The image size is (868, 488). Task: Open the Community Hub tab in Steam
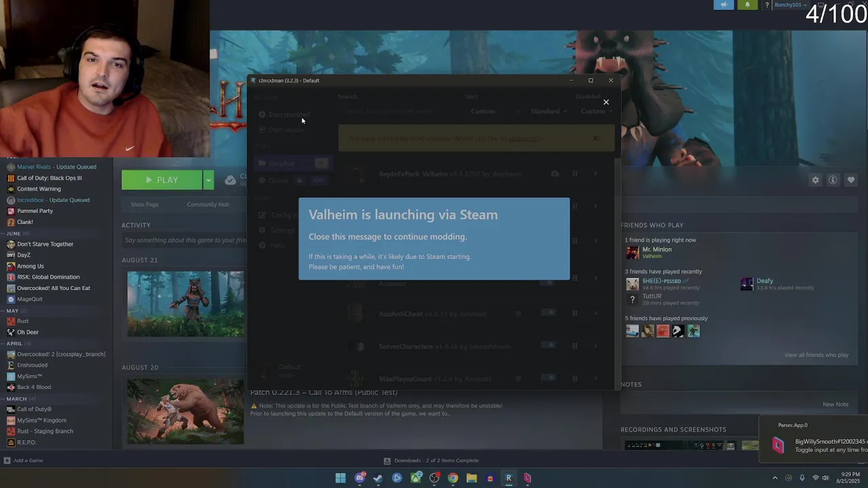[x=208, y=204]
